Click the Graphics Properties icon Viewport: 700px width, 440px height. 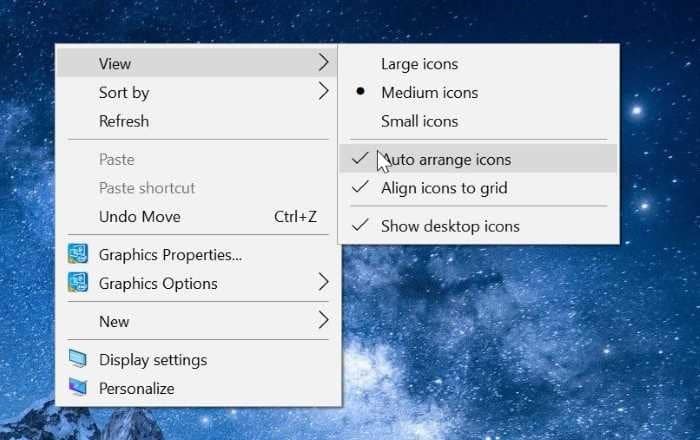(x=77, y=254)
